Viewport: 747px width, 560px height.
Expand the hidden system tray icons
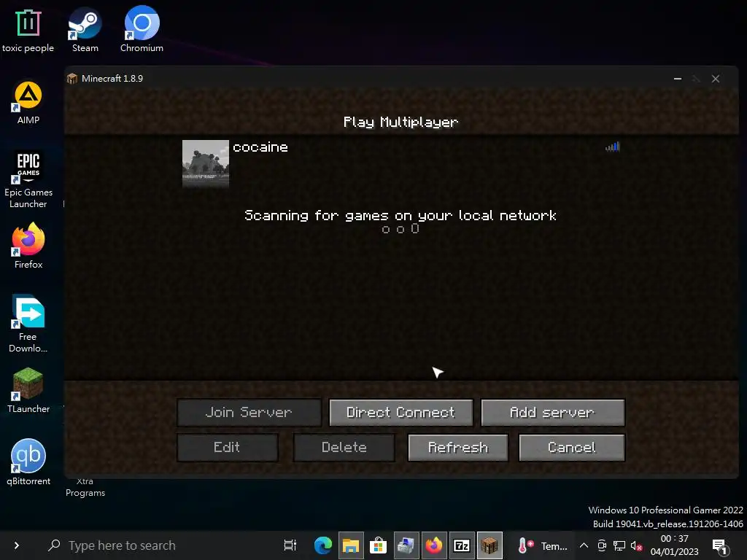point(584,545)
